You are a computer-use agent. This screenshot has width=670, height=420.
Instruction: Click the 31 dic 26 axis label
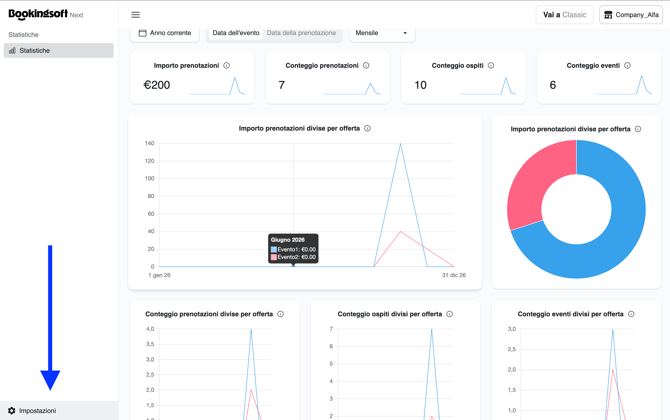[454, 275]
